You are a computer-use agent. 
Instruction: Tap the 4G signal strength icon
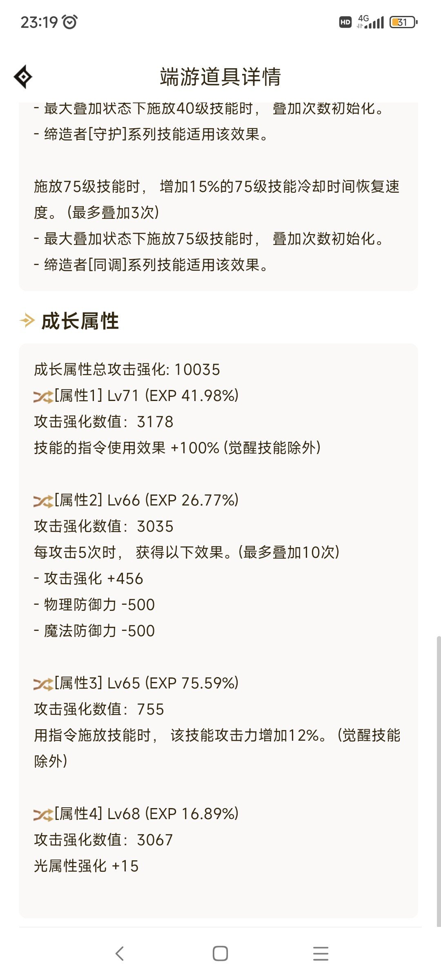pos(371,22)
